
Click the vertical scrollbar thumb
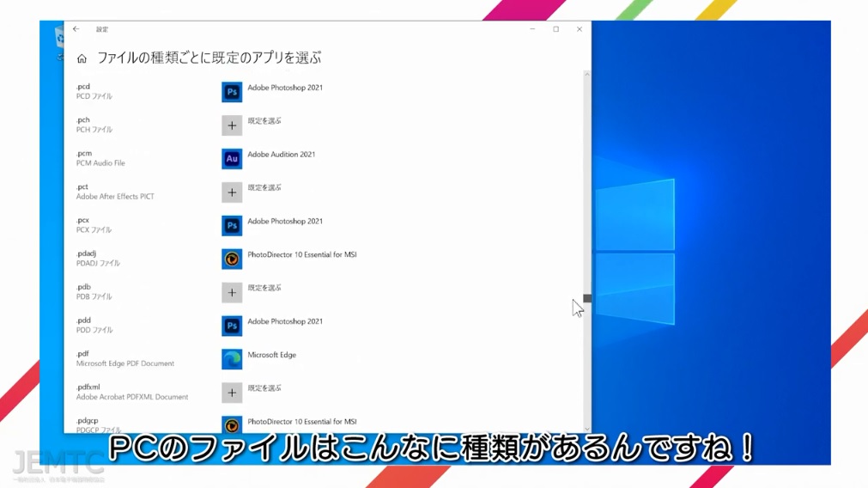(x=587, y=299)
